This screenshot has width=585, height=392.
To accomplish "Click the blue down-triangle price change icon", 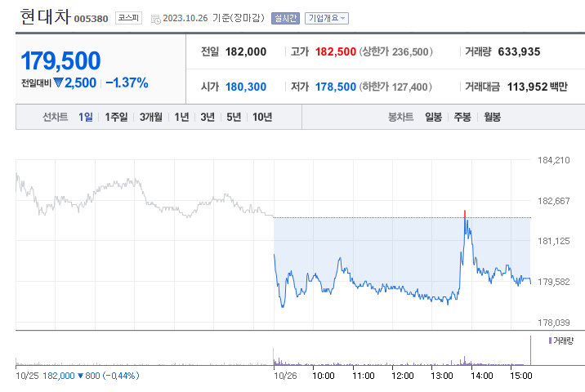I will pyautogui.click(x=58, y=82).
